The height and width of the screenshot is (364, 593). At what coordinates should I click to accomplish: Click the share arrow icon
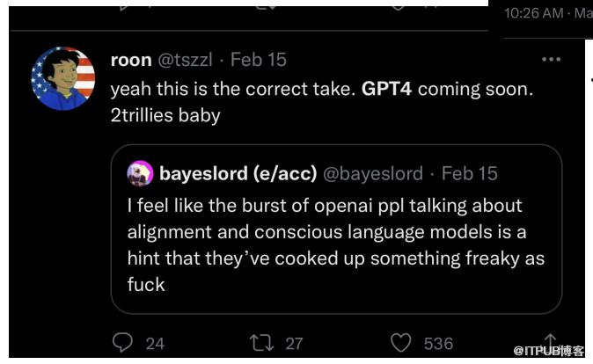tap(550, 342)
